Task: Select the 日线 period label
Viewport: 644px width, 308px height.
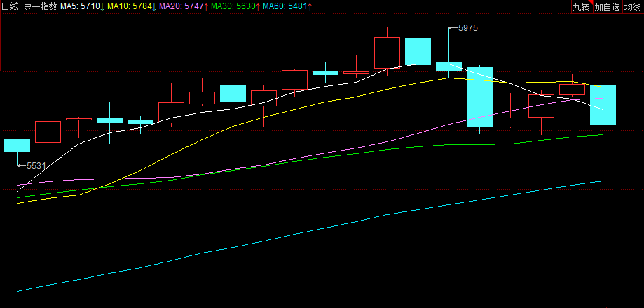Action: coord(10,6)
